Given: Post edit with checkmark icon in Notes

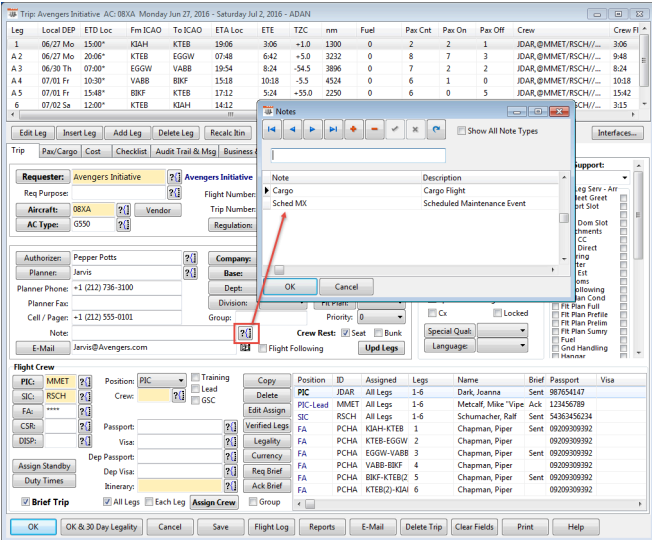Looking at the screenshot, I should 395,130.
